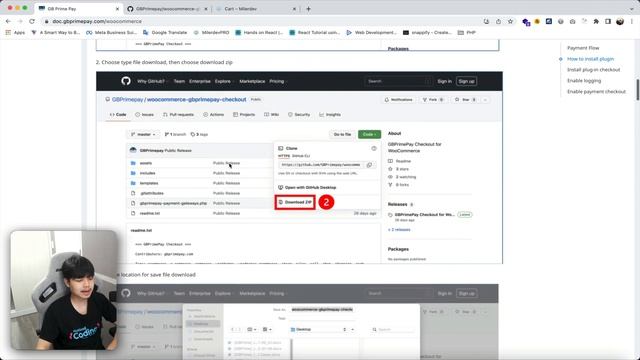
Task: Open the camera screenshot extension icon
Action: (x=572, y=21)
